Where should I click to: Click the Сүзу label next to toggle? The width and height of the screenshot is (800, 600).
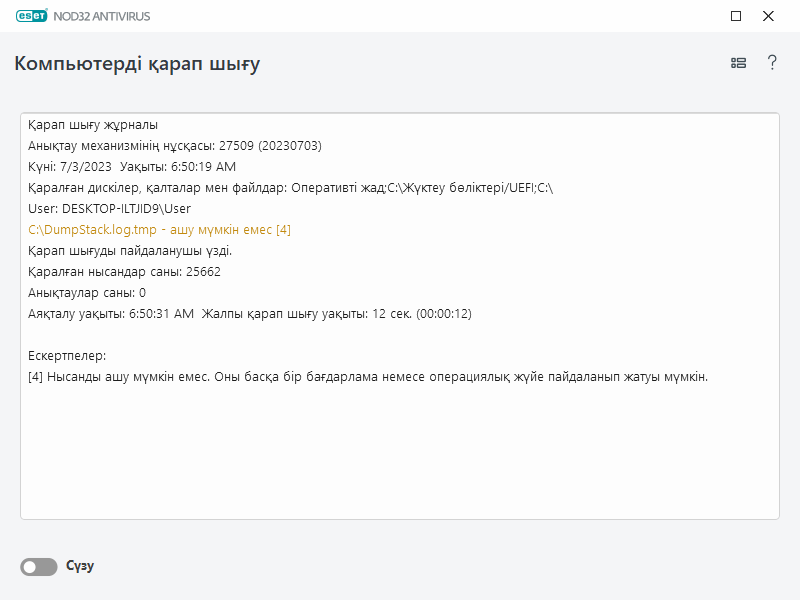pos(80,566)
